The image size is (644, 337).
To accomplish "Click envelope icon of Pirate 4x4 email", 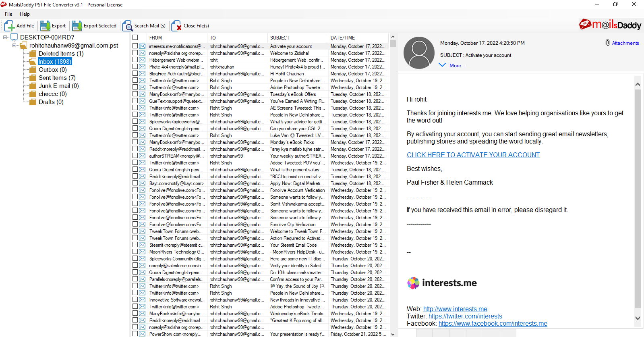I will [x=142, y=67].
